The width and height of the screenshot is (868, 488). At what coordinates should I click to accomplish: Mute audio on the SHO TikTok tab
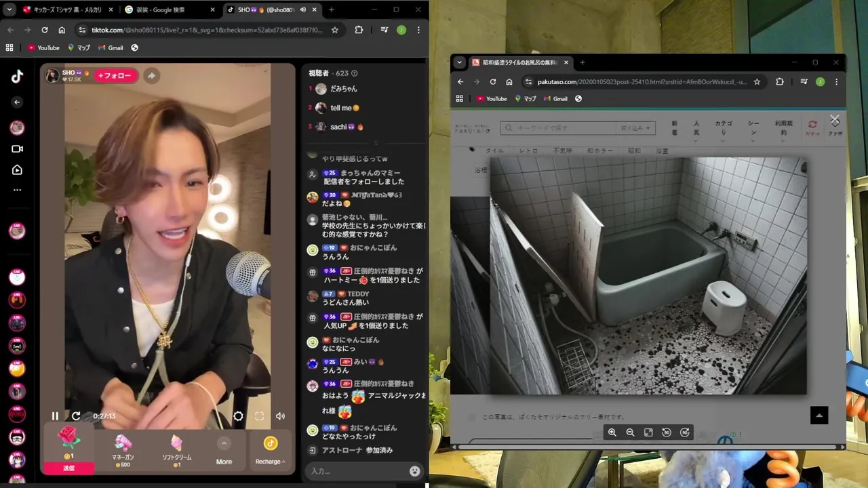pyautogui.click(x=302, y=10)
